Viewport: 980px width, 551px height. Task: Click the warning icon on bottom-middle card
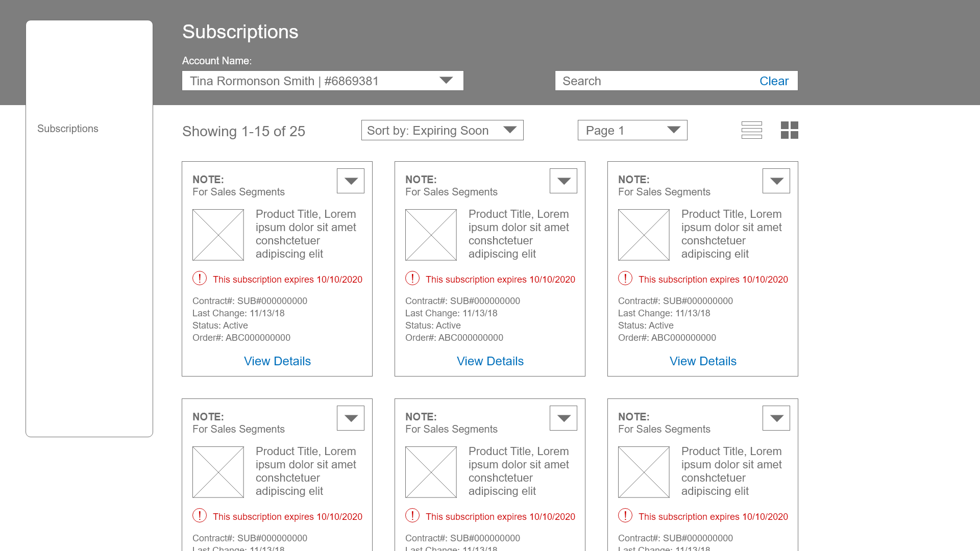tap(412, 515)
